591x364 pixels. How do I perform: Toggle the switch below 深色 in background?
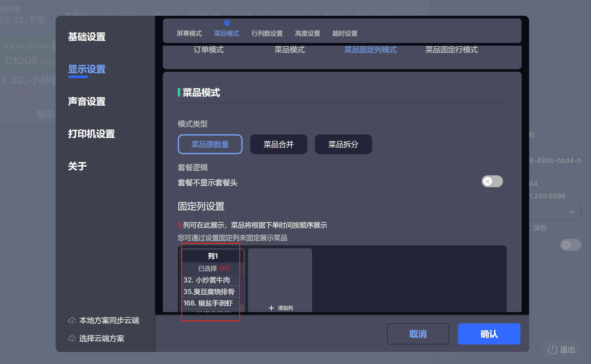(x=570, y=245)
